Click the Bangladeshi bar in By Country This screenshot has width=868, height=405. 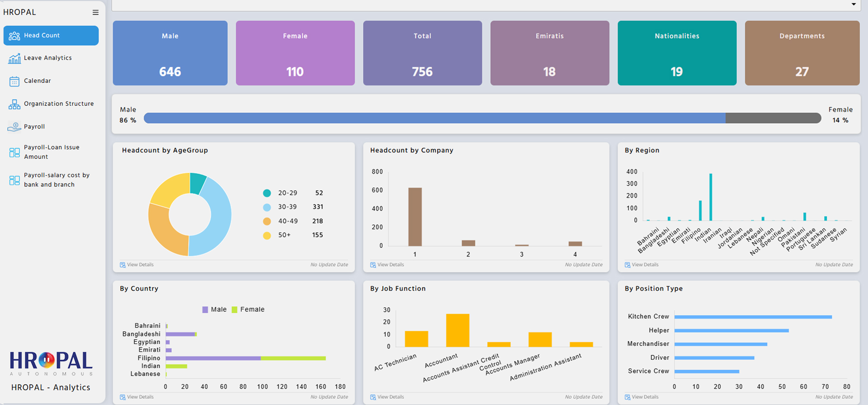pyautogui.click(x=181, y=334)
